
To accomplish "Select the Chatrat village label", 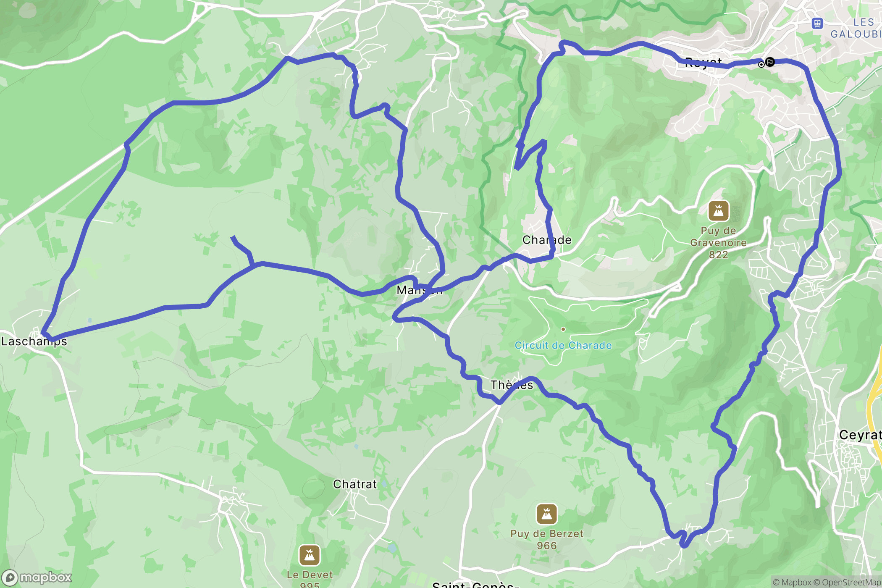I will tap(355, 484).
